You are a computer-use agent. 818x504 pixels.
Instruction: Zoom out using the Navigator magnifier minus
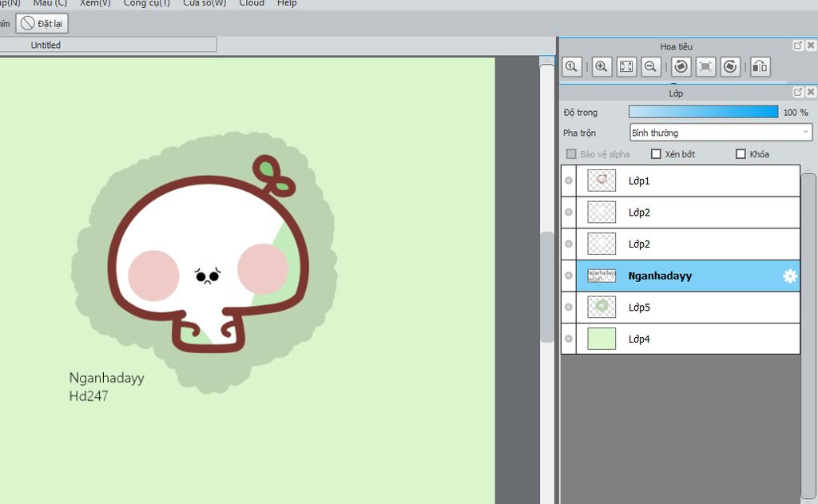coord(651,67)
